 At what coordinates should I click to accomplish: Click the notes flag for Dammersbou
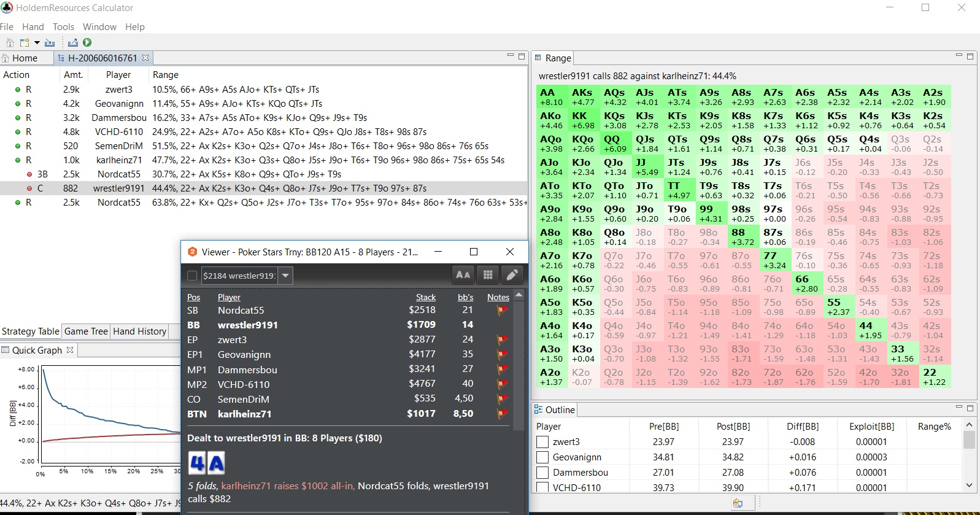(x=502, y=370)
